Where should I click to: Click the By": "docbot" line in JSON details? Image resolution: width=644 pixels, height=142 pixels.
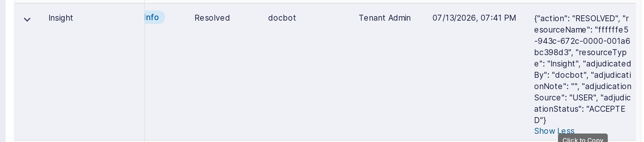582,75
